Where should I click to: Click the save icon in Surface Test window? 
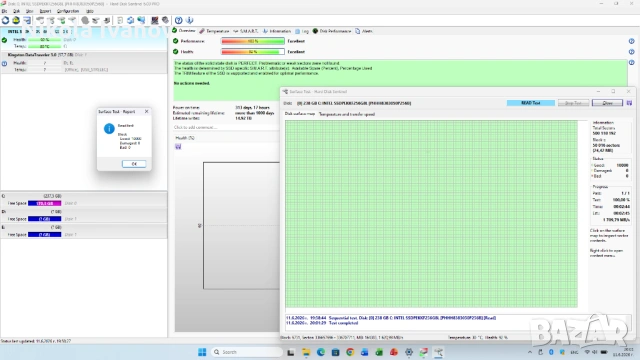pos(629,103)
